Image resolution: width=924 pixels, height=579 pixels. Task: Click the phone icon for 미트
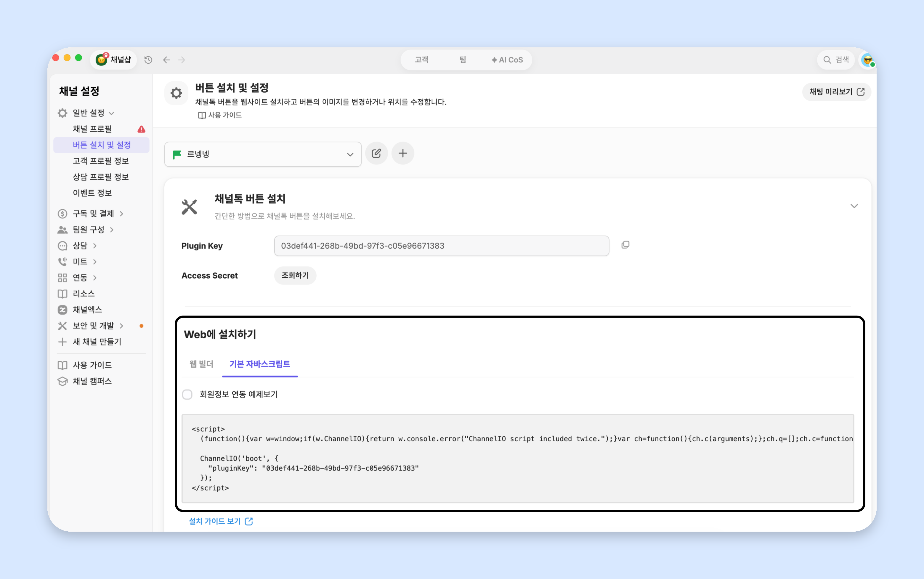point(62,262)
